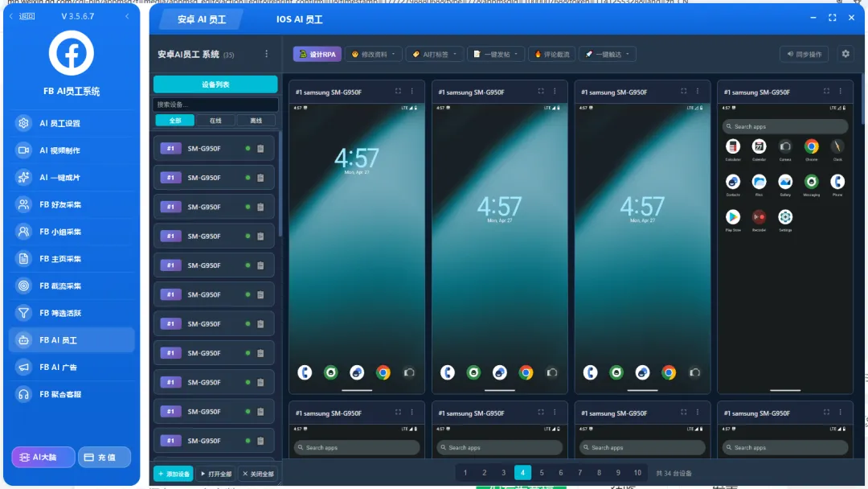
Task: Go to page 6 in pagination
Action: (561, 473)
